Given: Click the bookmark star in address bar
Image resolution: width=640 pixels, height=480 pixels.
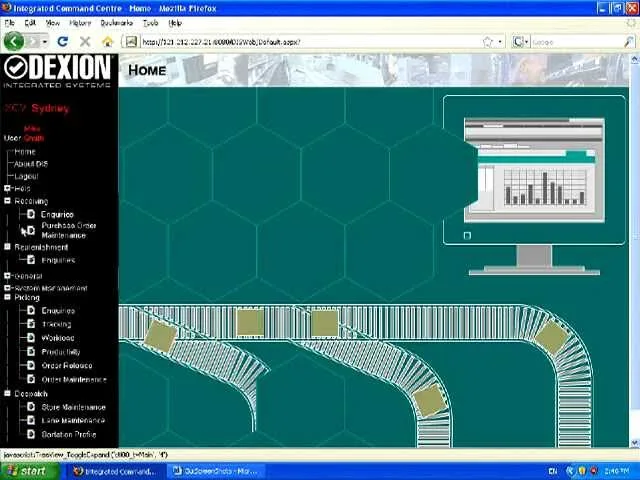Looking at the screenshot, I should tap(487, 42).
